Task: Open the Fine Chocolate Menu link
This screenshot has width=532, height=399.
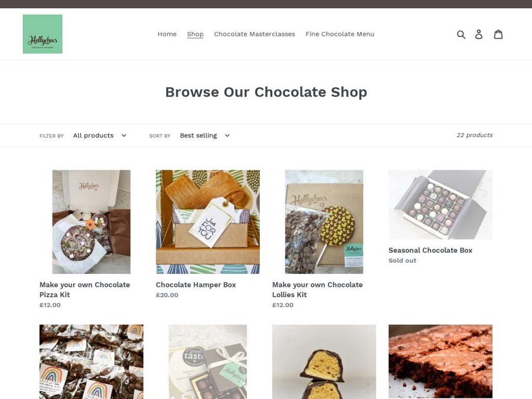Action: pyautogui.click(x=340, y=34)
